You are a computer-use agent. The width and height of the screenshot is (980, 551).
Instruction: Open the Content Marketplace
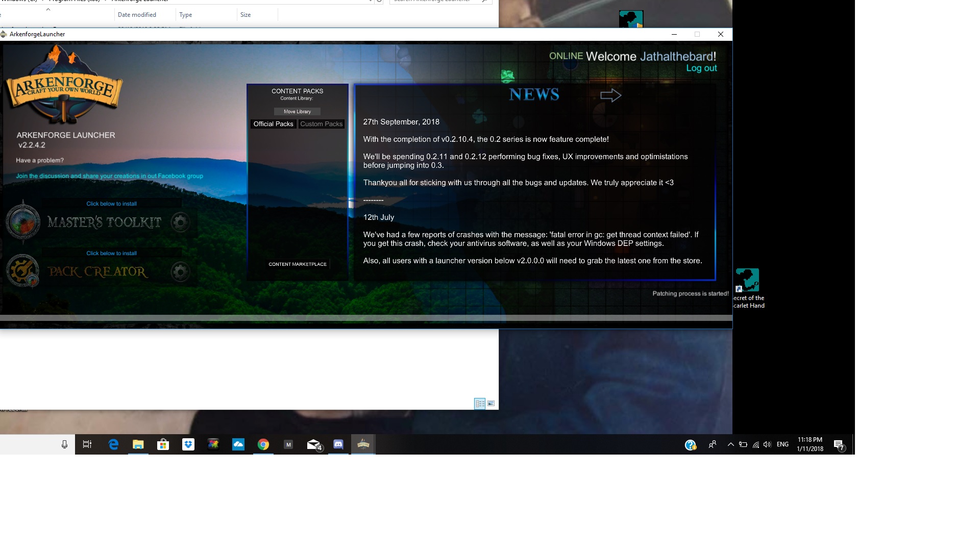click(x=298, y=264)
